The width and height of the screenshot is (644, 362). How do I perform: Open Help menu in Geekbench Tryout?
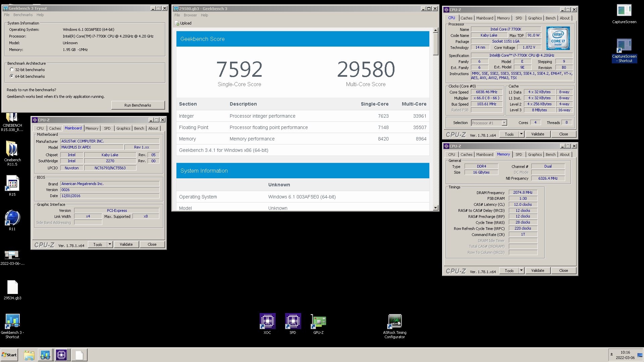(x=40, y=15)
